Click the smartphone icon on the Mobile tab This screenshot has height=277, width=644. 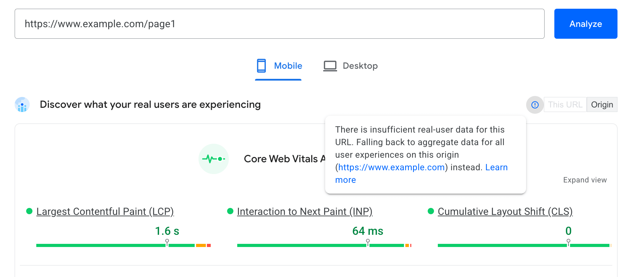coord(261,66)
